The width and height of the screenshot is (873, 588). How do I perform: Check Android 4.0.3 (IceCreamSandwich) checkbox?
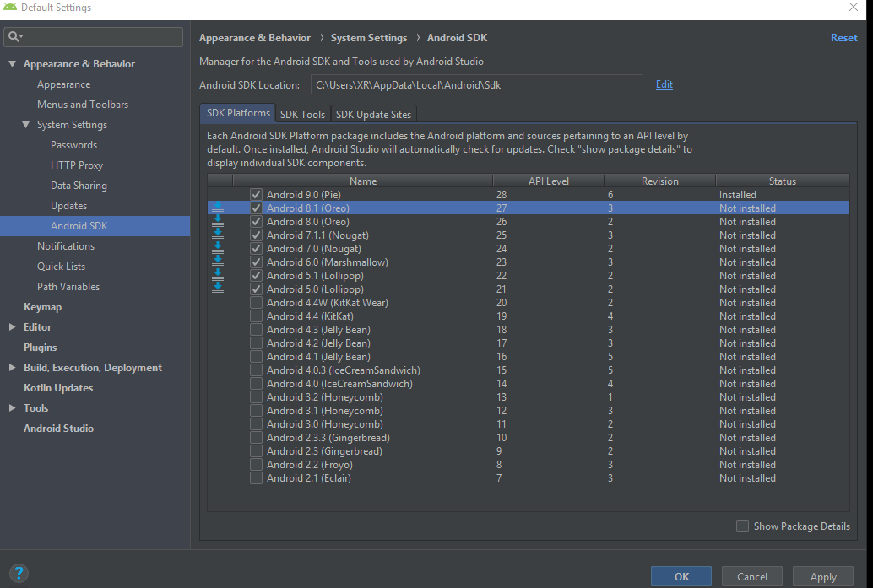click(x=256, y=370)
